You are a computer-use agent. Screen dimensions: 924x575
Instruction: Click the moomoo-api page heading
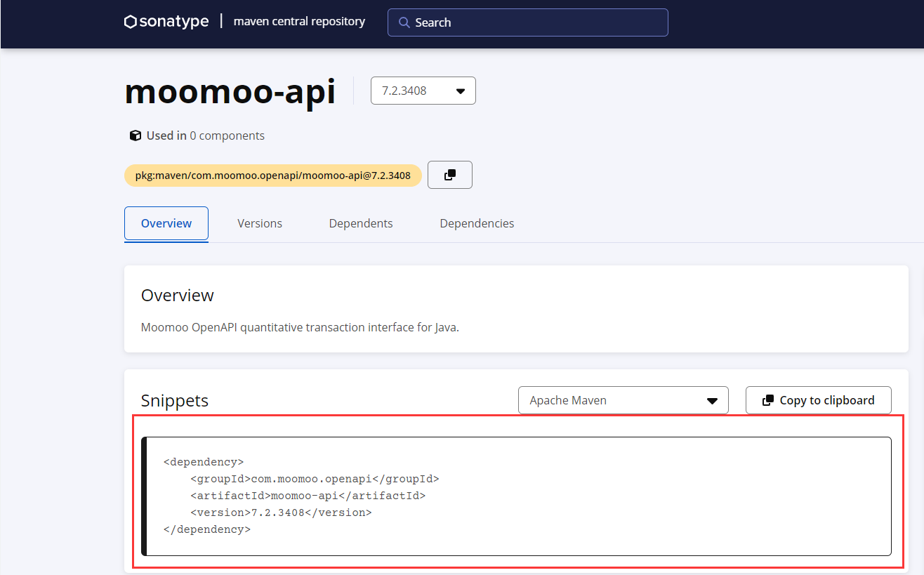click(230, 92)
